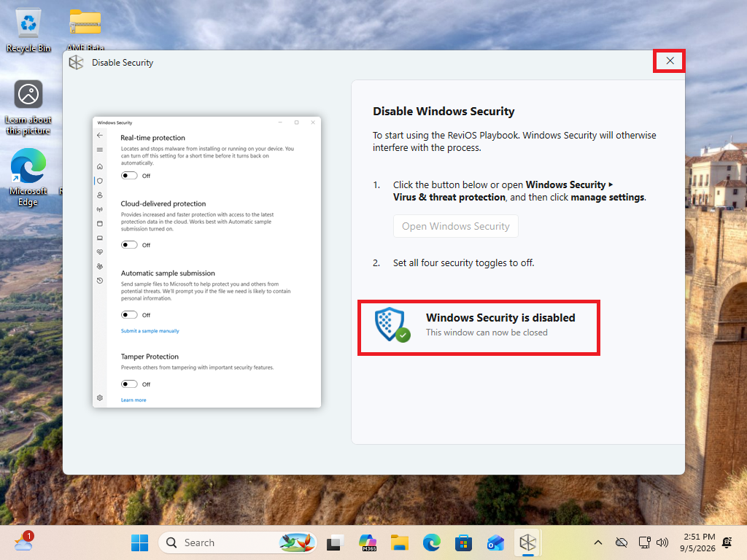Click the back arrow in Windows Security preview
Viewport: 747px width, 560px height.
[99, 136]
